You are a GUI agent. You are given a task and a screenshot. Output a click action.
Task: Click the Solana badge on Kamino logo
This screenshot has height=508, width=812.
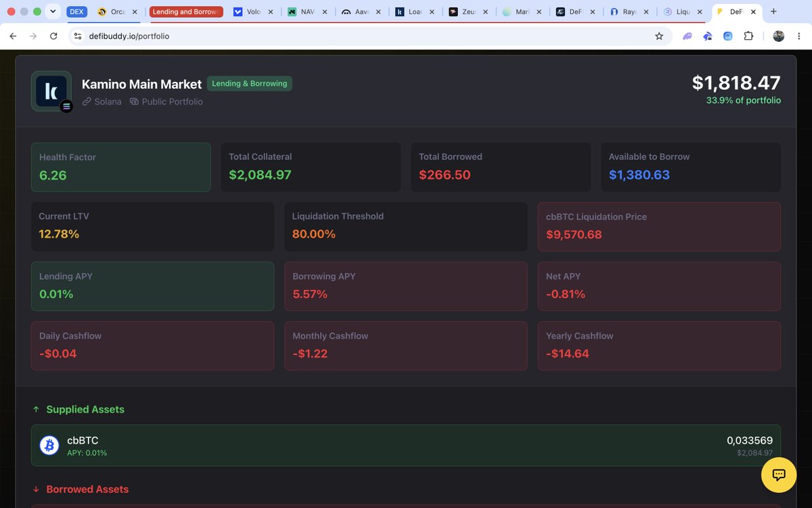66,106
